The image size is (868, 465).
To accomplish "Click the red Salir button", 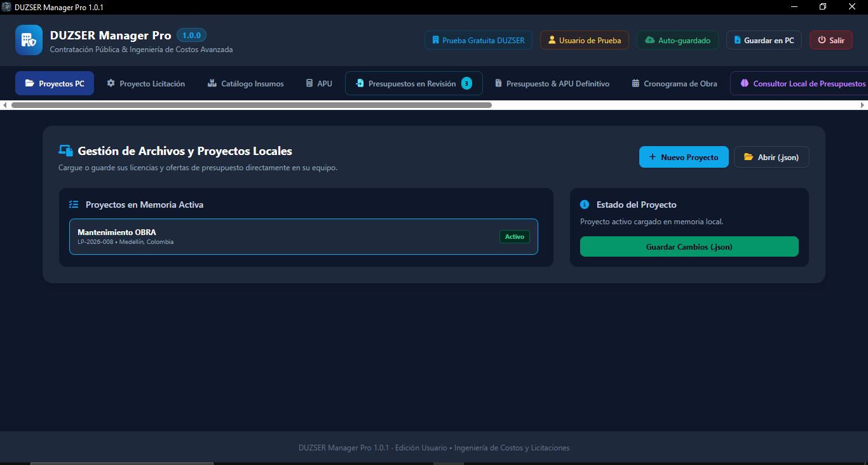I will tap(831, 40).
